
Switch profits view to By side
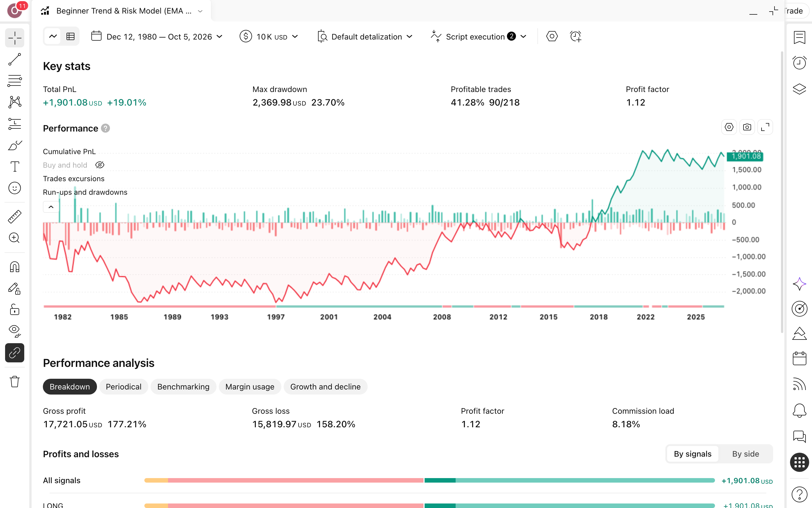745,454
